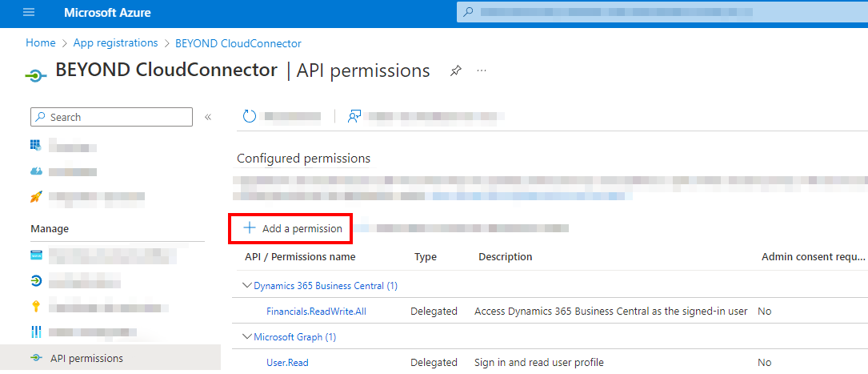Image resolution: width=868 pixels, height=374 pixels.
Task: Click the Description column header
Action: pos(506,256)
